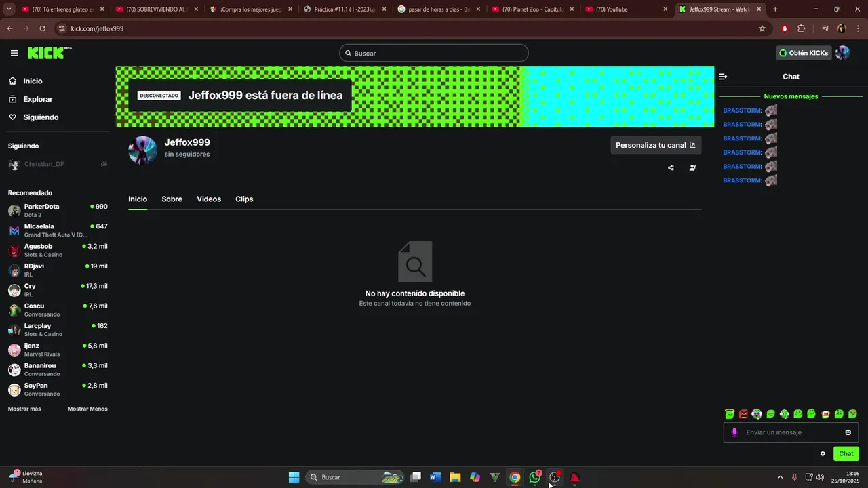
Task: Collapse the chat panel with arrow icon
Action: tap(723, 77)
